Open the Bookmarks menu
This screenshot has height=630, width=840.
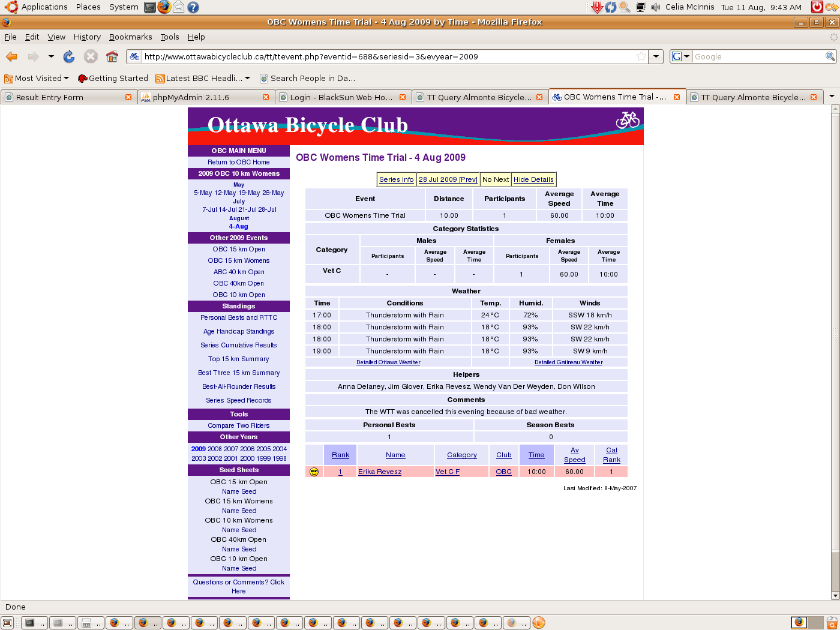point(130,37)
